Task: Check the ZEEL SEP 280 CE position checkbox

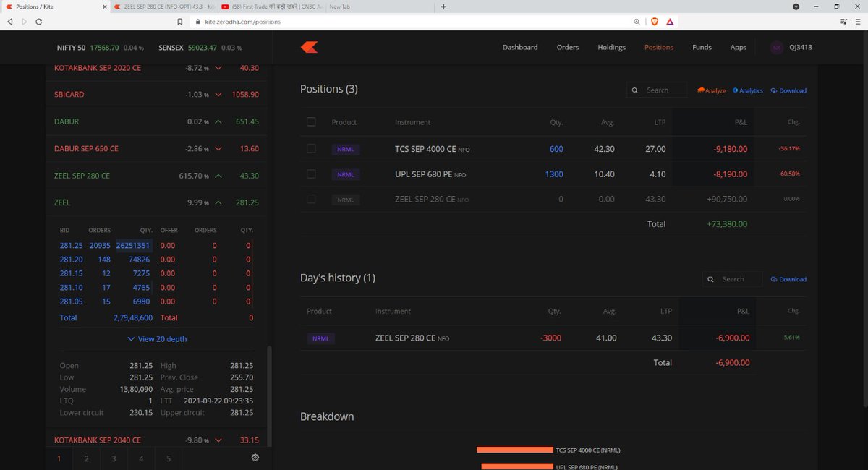Action: pos(311,199)
